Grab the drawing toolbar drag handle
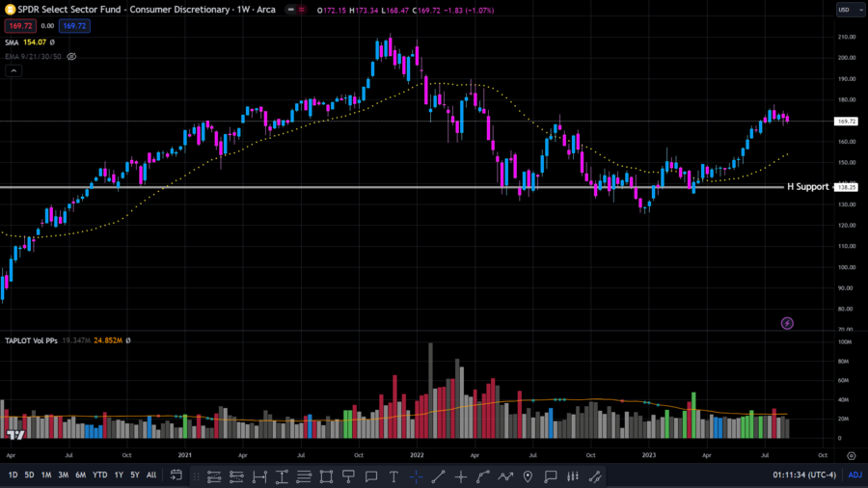 tap(196, 476)
